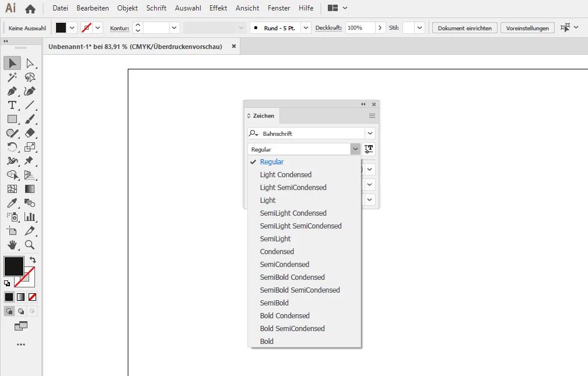
Task: Open the brush definition dropdown Rund - 5 Pt.
Action: [x=306, y=28]
